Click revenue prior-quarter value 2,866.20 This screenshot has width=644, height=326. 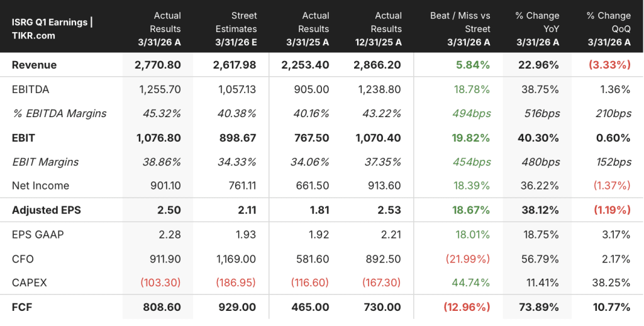coord(377,65)
